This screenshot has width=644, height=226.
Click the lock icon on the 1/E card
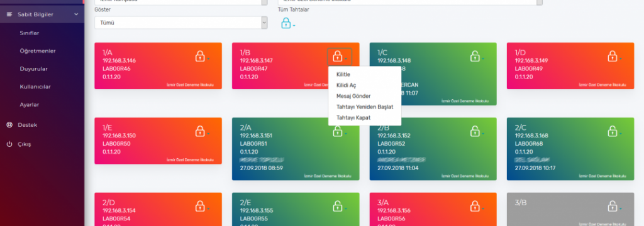[199, 131]
